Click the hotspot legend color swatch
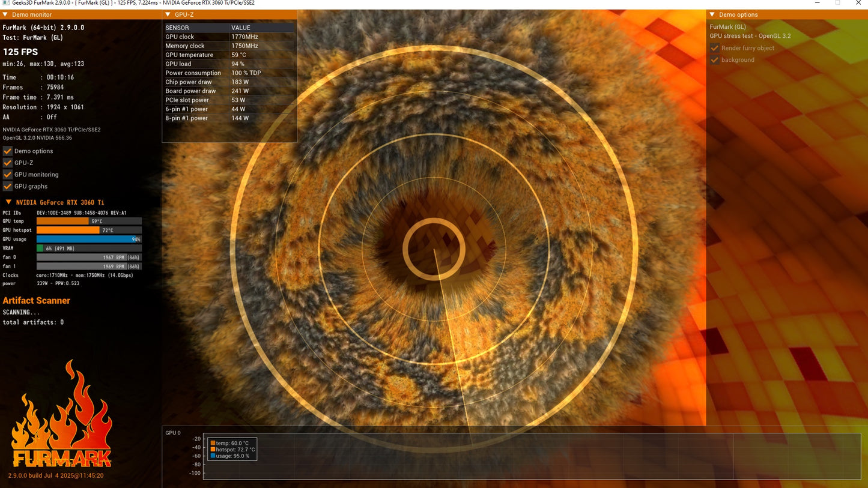This screenshot has height=488, width=868. [213, 450]
